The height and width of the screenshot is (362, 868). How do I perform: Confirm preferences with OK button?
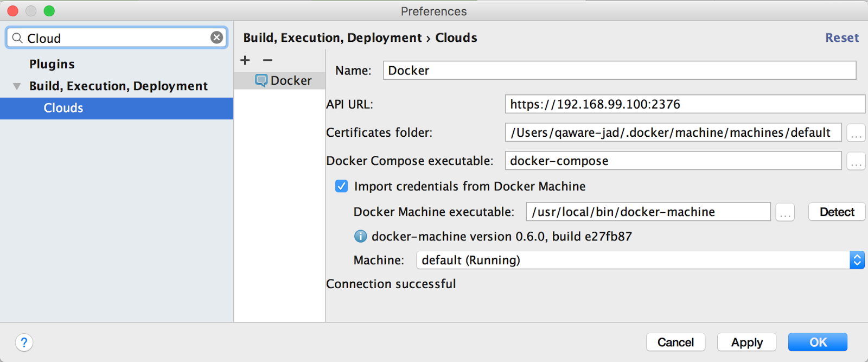point(818,342)
